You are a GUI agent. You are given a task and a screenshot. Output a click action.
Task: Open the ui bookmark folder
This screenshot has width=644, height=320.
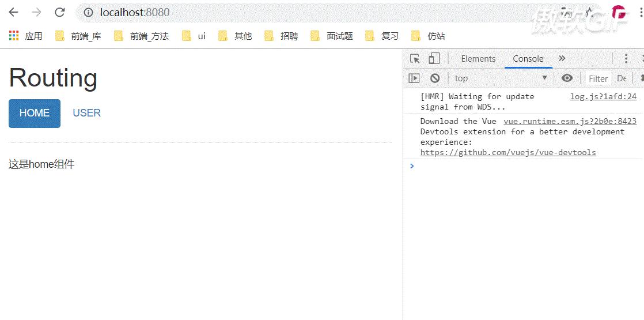click(194, 36)
